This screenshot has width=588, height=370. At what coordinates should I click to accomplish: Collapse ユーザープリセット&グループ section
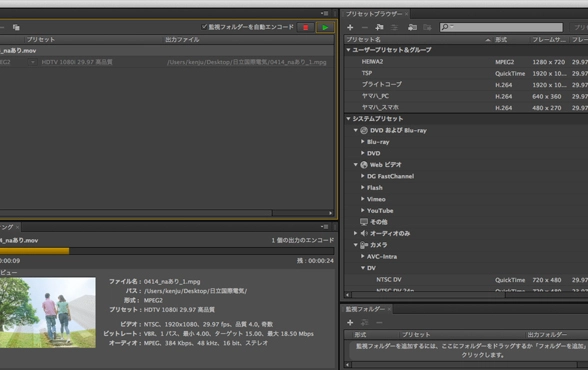(x=348, y=50)
